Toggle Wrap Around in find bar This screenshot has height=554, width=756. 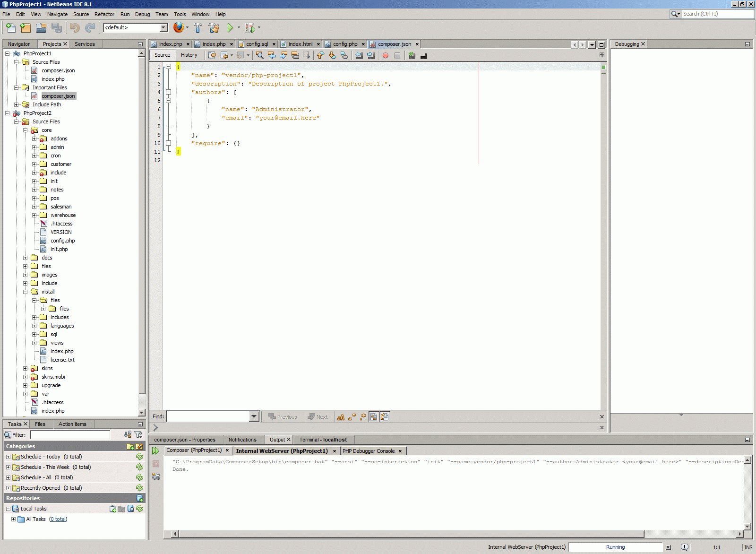click(385, 417)
